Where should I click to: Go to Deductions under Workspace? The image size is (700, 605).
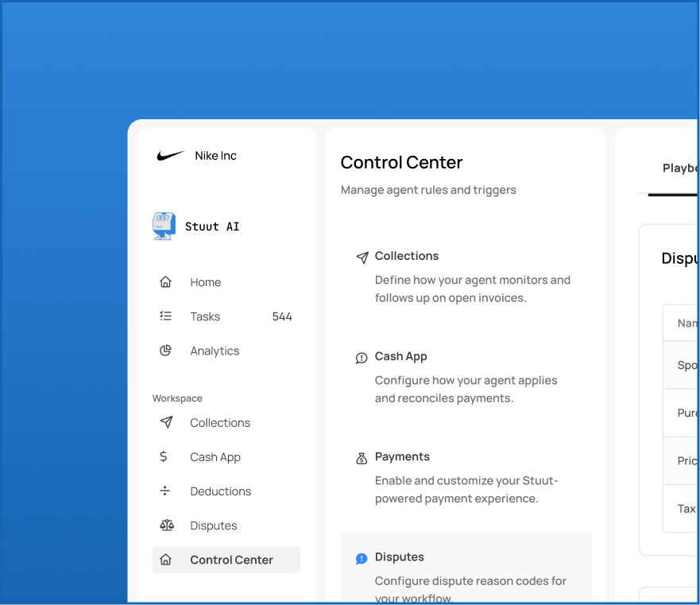point(226,491)
